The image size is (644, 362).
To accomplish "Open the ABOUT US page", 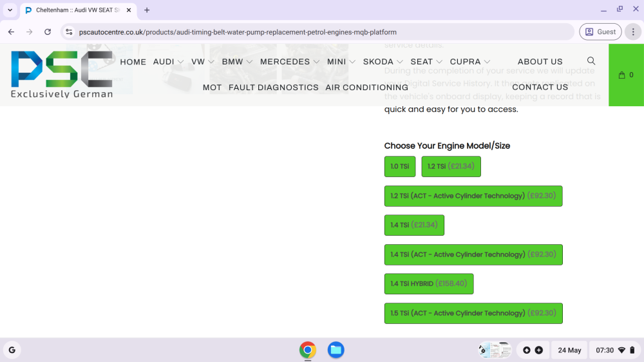I will 540,62.
